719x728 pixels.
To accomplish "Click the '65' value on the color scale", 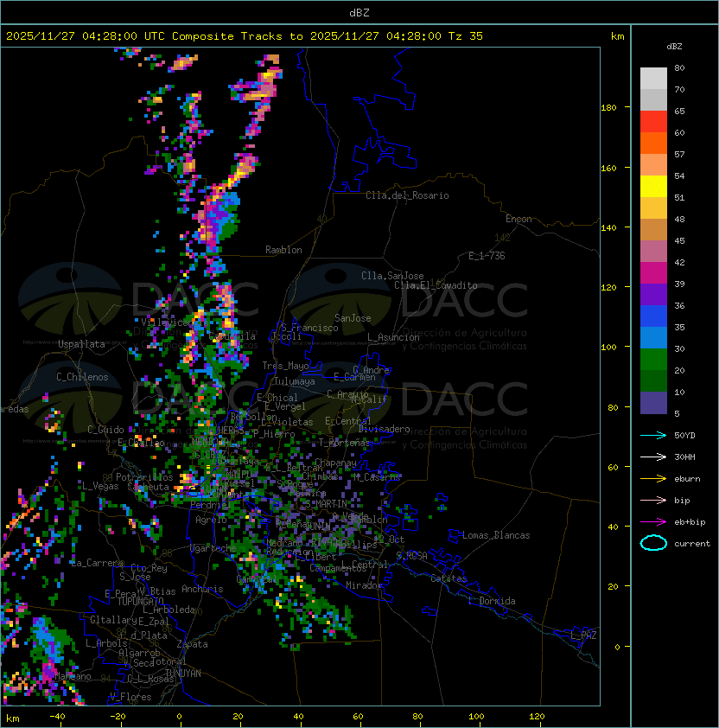I will click(679, 111).
